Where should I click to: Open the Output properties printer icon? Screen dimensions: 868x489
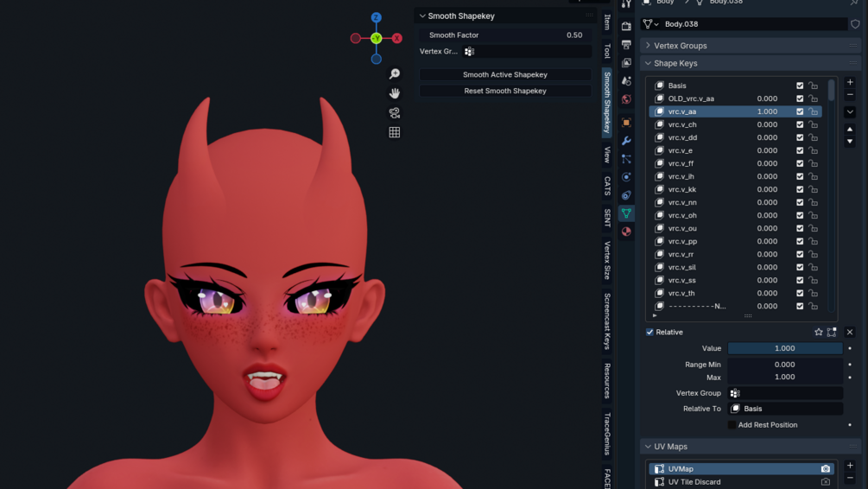(x=626, y=44)
